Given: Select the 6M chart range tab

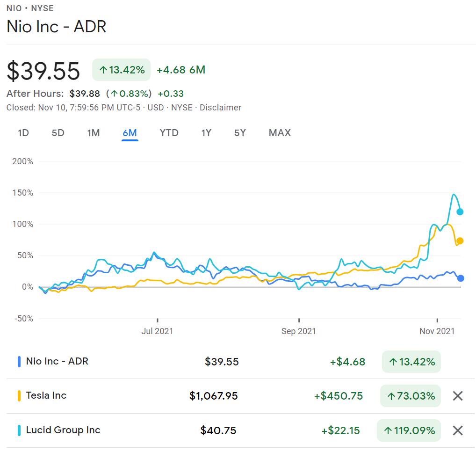Looking at the screenshot, I should pyautogui.click(x=130, y=133).
